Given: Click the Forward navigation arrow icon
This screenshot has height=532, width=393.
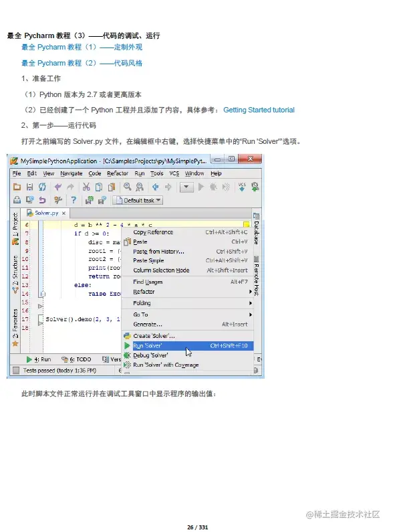Looking at the screenshot, I should pyautogui.click(x=168, y=187).
